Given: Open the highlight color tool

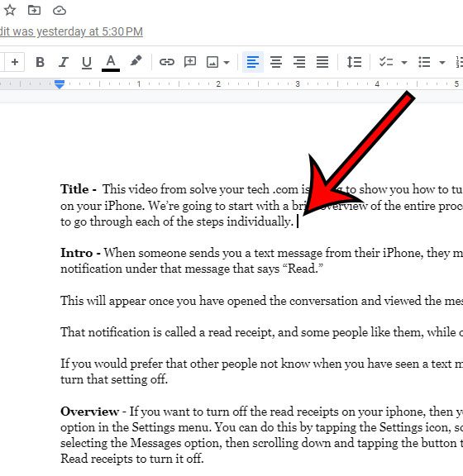Looking at the screenshot, I should click(136, 61).
